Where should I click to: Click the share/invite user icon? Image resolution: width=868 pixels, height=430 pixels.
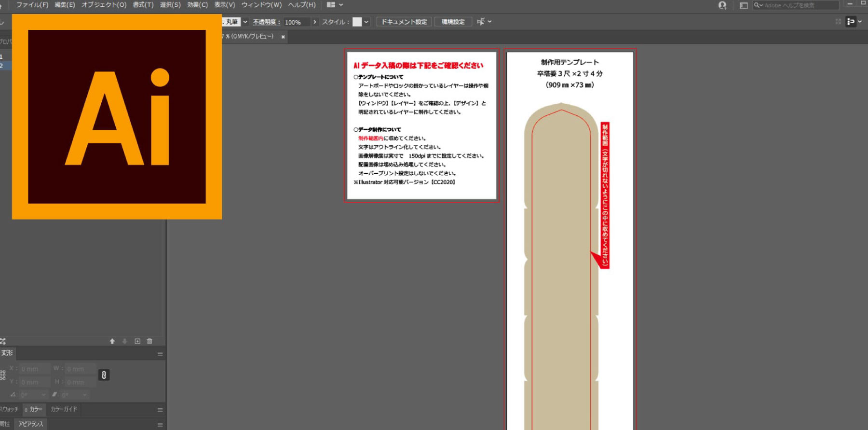(x=722, y=5)
